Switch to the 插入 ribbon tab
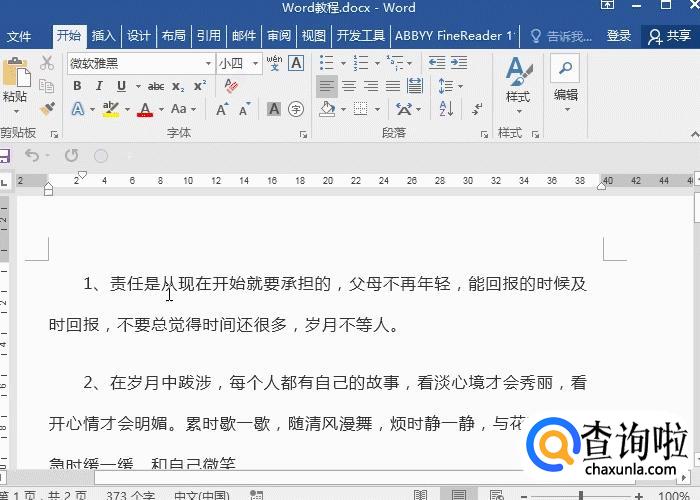The width and height of the screenshot is (700, 500). (104, 36)
